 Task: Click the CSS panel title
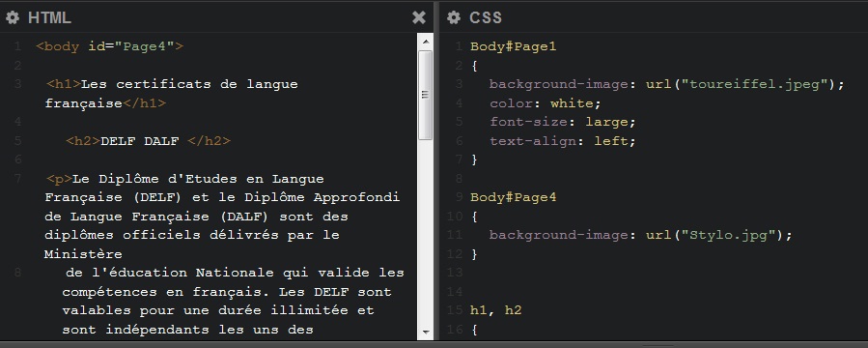point(486,17)
